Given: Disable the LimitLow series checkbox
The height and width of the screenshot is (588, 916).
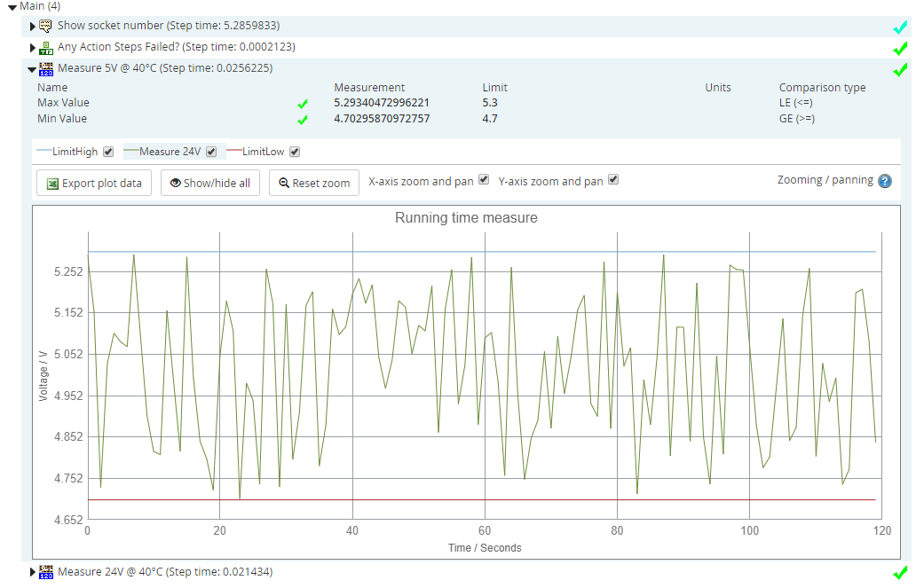Looking at the screenshot, I should point(295,152).
